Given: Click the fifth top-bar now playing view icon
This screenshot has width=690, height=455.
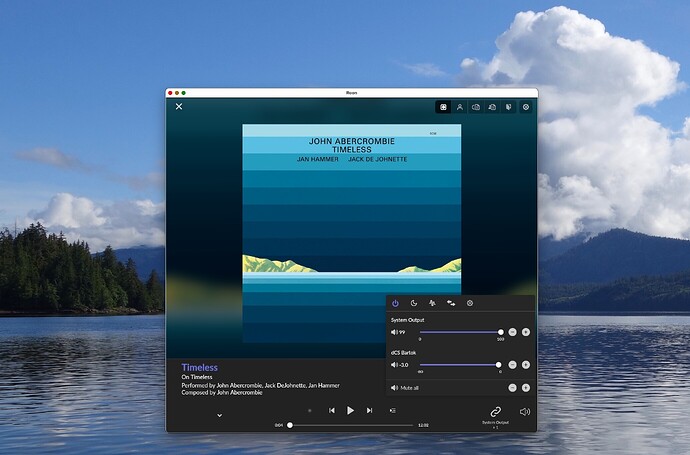Looking at the screenshot, I should point(509,107).
